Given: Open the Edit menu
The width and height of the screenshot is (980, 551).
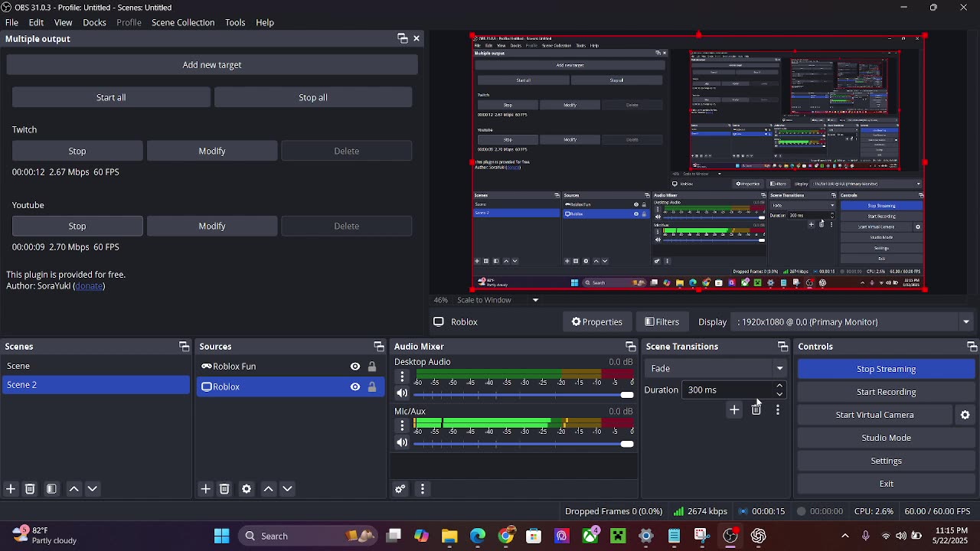Looking at the screenshot, I should tap(36, 22).
